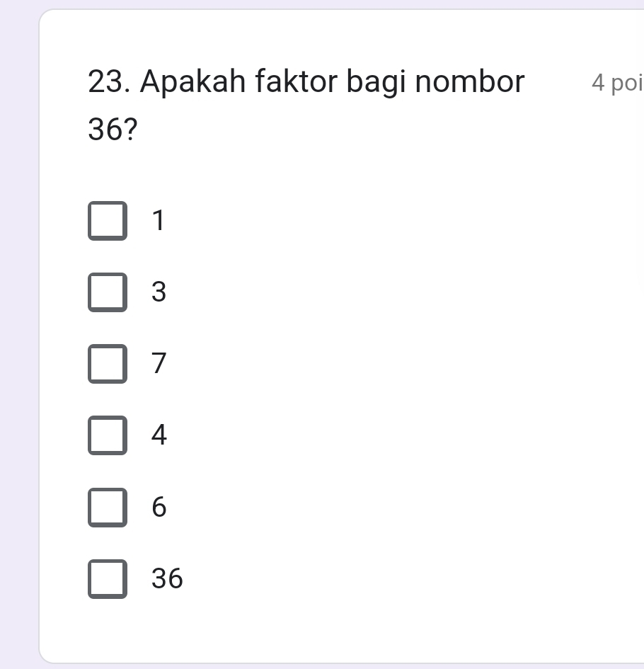Select answer 36 by clicking its label
Viewport: 644px width, 669px height.
click(166, 578)
